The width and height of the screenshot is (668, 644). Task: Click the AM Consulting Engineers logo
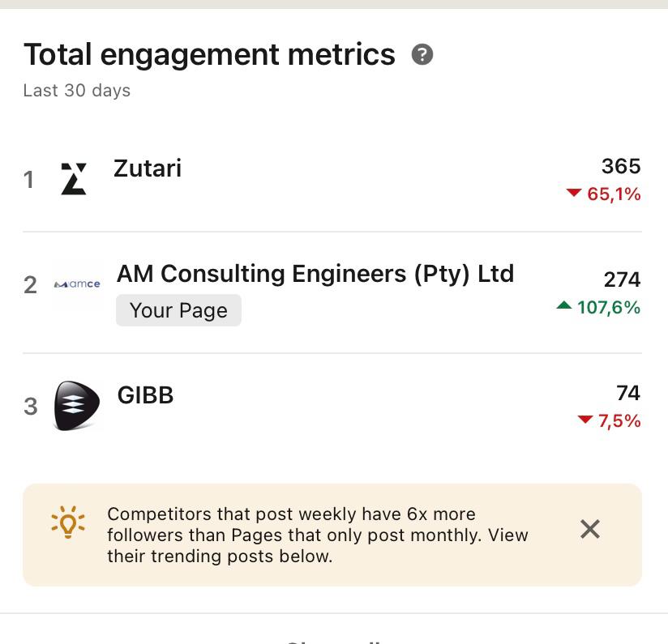click(x=77, y=284)
